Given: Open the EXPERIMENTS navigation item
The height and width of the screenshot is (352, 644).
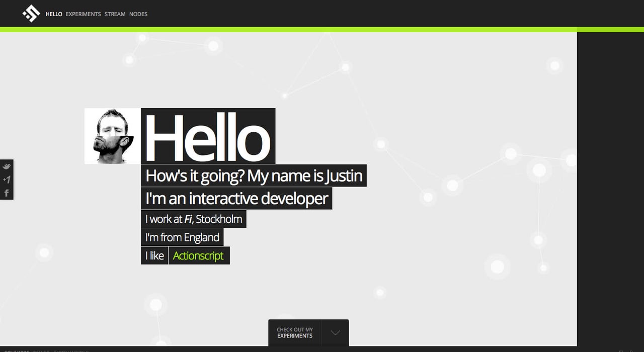Looking at the screenshot, I should coord(83,14).
